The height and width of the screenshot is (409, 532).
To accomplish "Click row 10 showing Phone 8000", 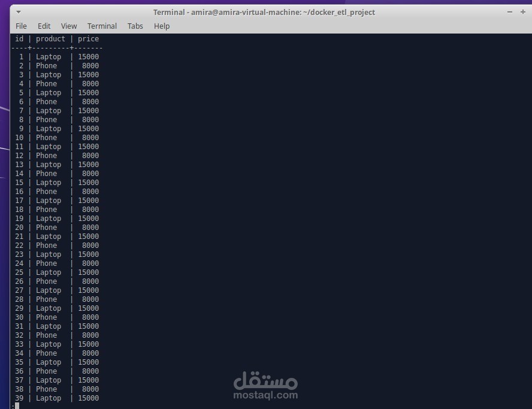I will pos(54,137).
